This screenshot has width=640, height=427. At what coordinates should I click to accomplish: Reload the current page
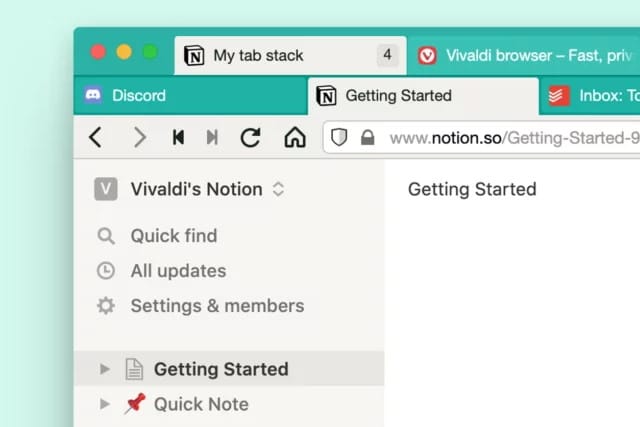click(x=250, y=137)
